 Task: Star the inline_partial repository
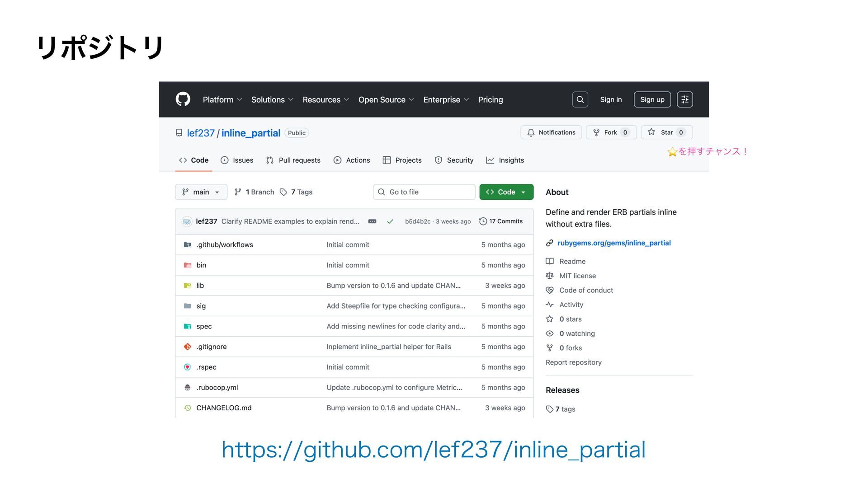point(666,132)
